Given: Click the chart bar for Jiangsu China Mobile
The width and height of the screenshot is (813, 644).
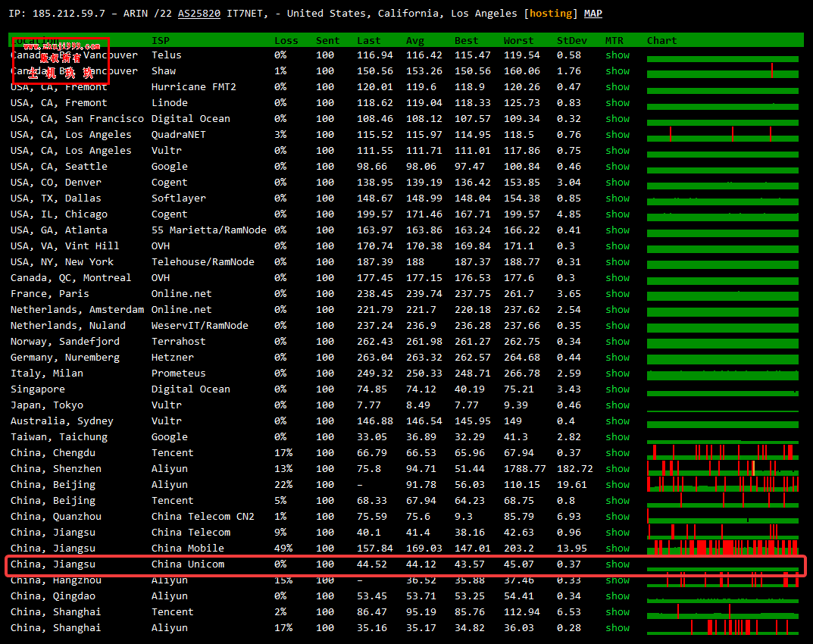Looking at the screenshot, I should click(x=723, y=548).
